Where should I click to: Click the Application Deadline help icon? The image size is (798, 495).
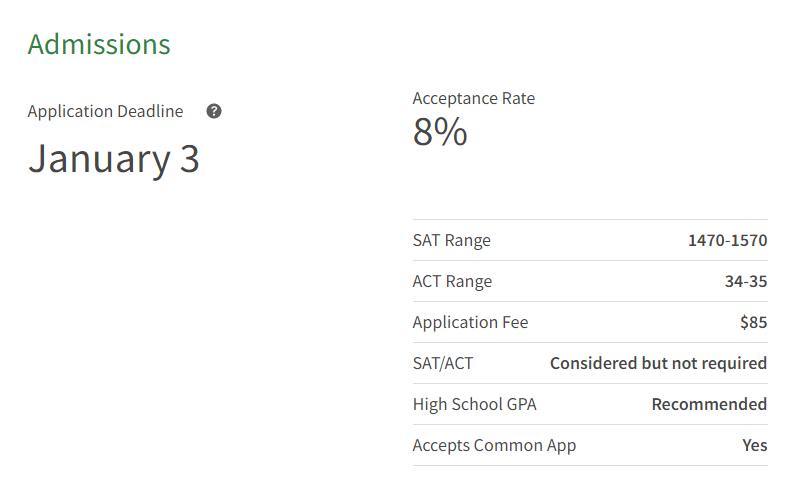pos(214,111)
